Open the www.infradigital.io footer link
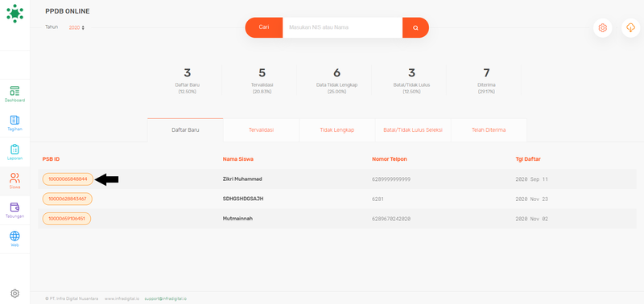The image size is (644, 304). tap(122, 298)
